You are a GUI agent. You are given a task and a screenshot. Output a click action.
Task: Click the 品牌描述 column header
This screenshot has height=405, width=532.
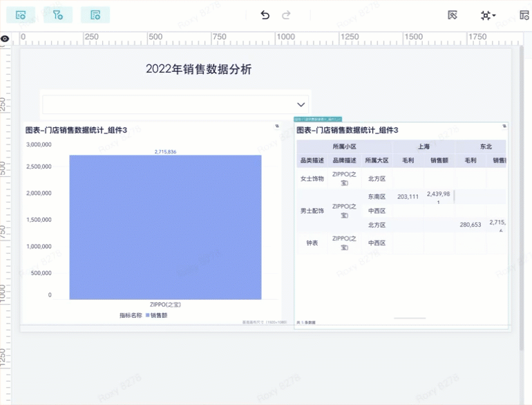click(344, 160)
